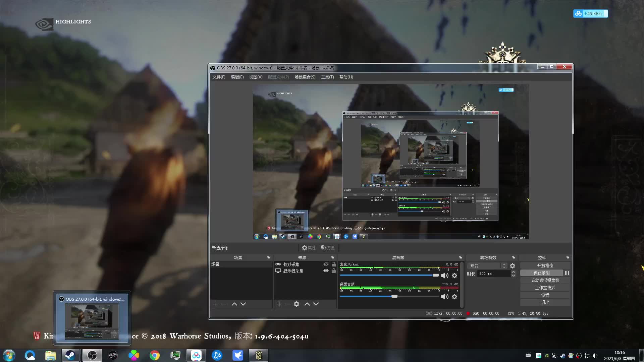Enable 工作室模式 studio mode
Image resolution: width=644 pixels, height=362 pixels.
pyautogui.click(x=545, y=288)
